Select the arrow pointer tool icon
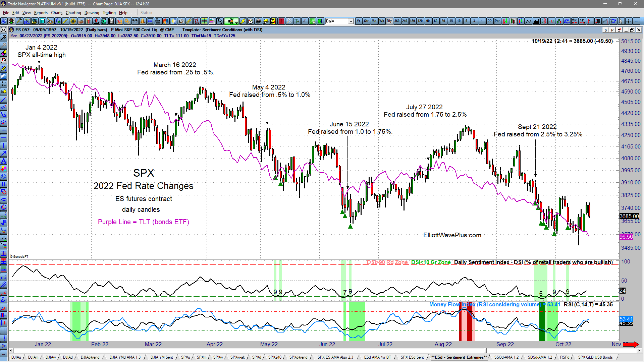Viewport: 644px width, 362px height. pyautogui.click(x=621, y=21)
